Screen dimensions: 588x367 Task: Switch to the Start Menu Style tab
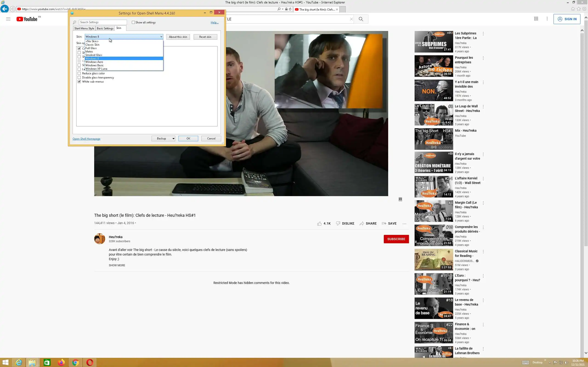[x=84, y=28]
